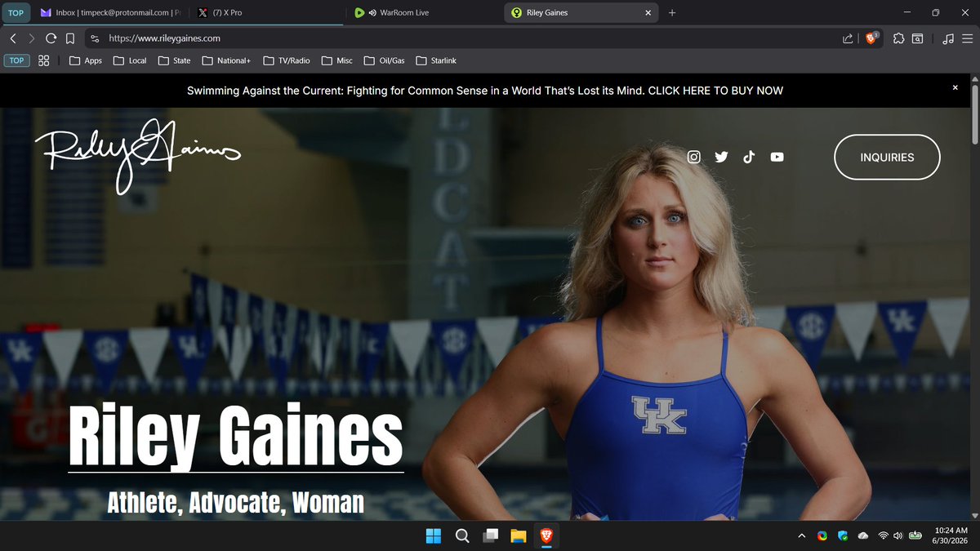Open File Explorer from the taskbar
Viewport: 980px width, 551px height.
(x=518, y=535)
